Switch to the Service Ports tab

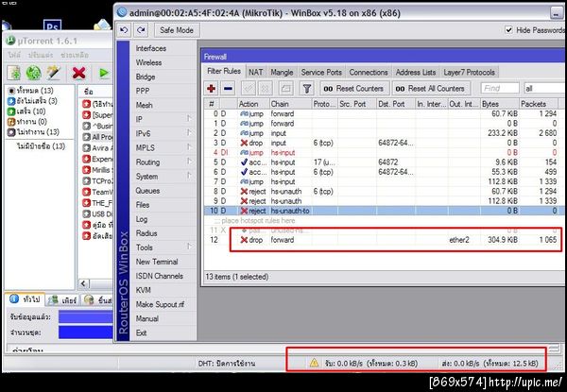321,72
